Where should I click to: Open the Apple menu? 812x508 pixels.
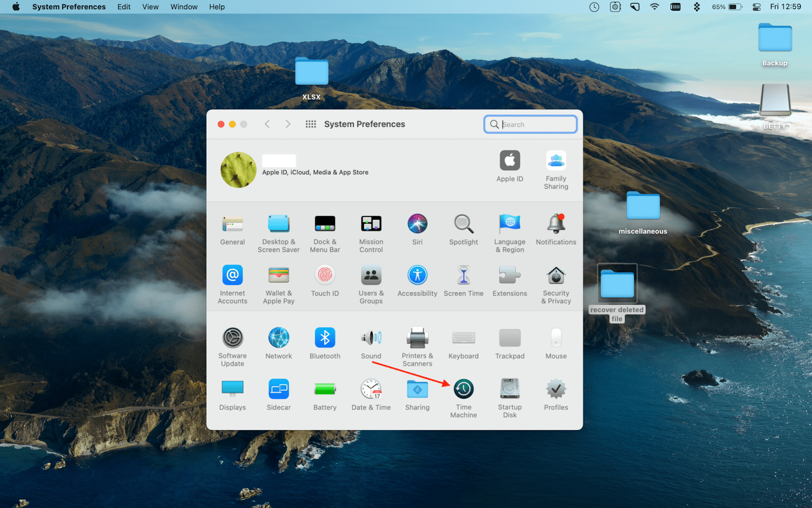(x=16, y=7)
